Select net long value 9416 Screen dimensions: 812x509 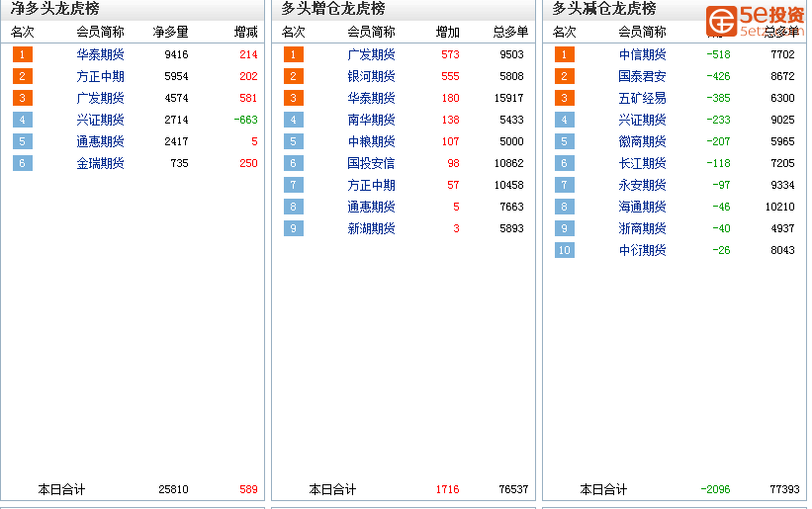coord(176,54)
